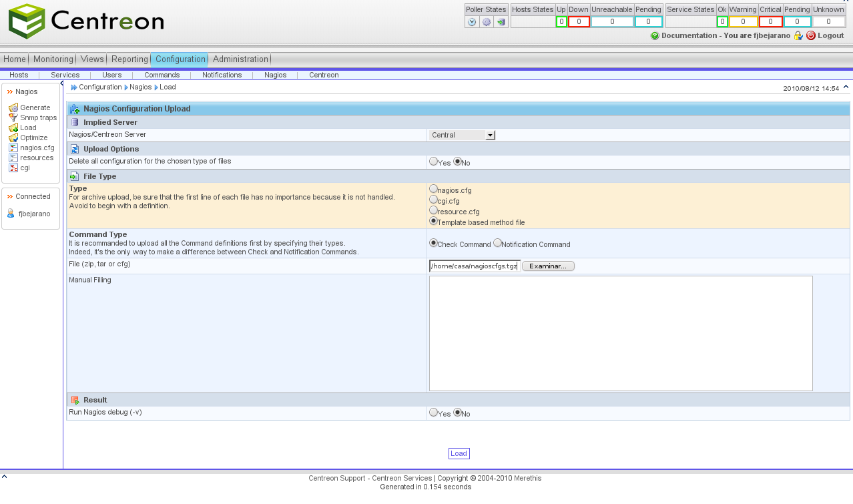Viewport: 853px width, 504px height.
Task: Choose nagios.cfg file type
Action: pos(433,189)
